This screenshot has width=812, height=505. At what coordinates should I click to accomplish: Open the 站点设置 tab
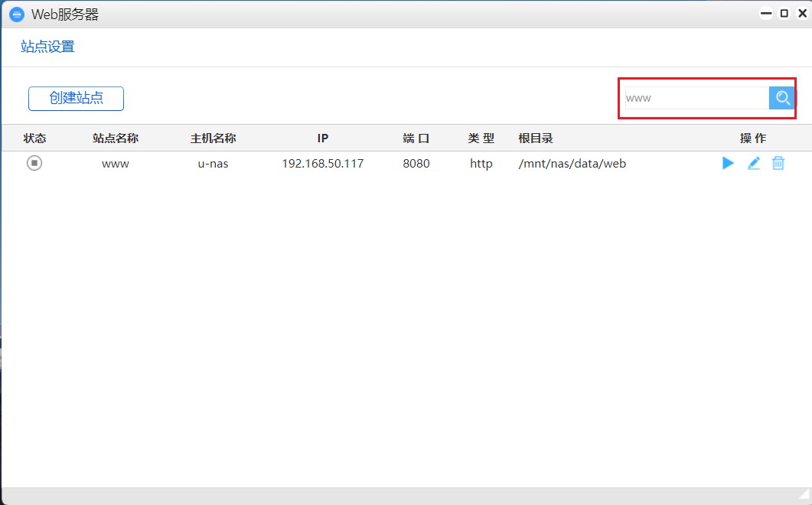pyautogui.click(x=47, y=47)
